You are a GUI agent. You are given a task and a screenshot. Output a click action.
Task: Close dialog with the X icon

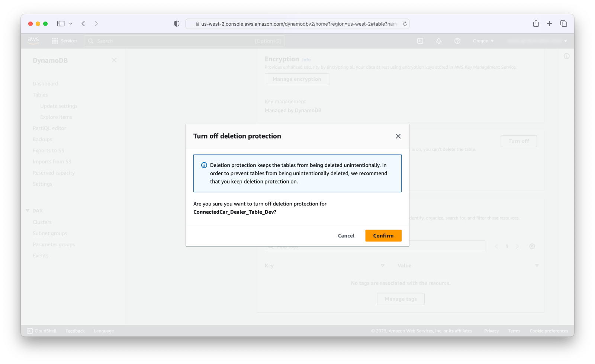tap(398, 136)
